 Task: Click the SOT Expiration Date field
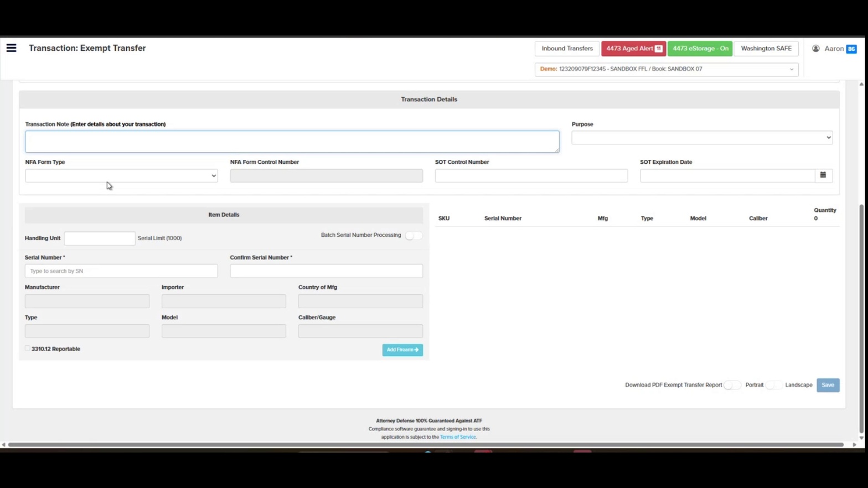[x=727, y=176]
